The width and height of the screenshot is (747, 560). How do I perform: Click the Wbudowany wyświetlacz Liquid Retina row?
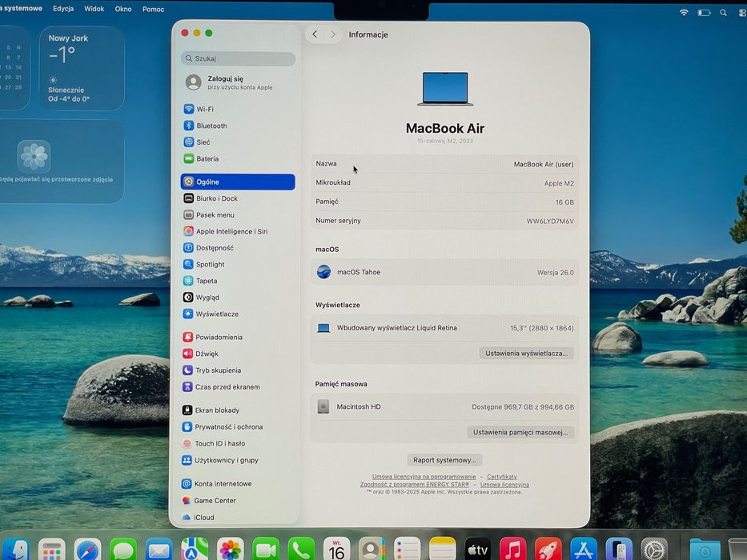[445, 328]
